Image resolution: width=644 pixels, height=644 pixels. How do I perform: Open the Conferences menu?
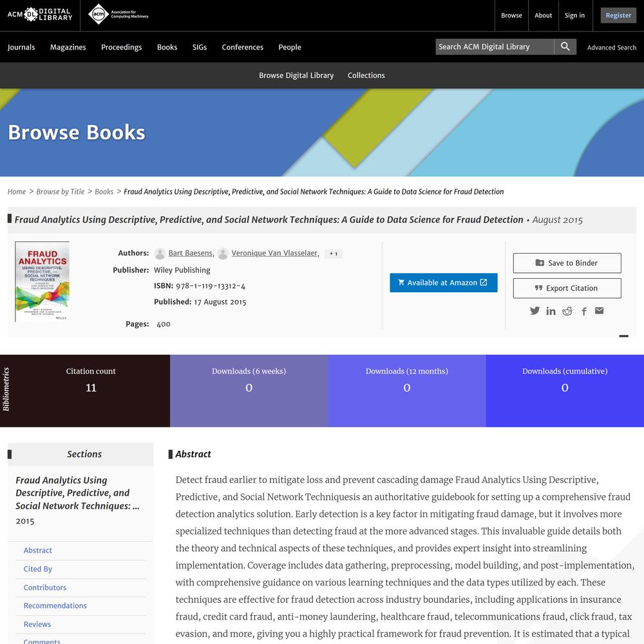[x=242, y=47]
